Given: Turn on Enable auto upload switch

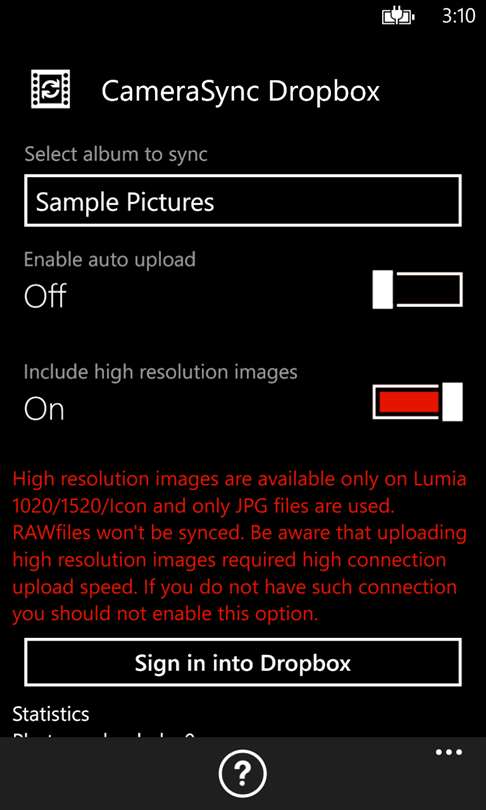Looking at the screenshot, I should pyautogui.click(x=417, y=290).
